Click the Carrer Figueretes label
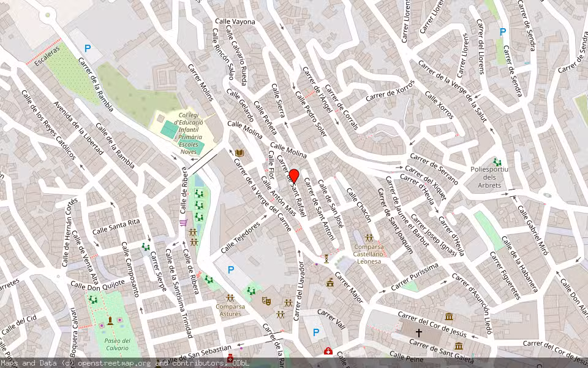The width and height of the screenshot is (588, 368). click(505, 275)
